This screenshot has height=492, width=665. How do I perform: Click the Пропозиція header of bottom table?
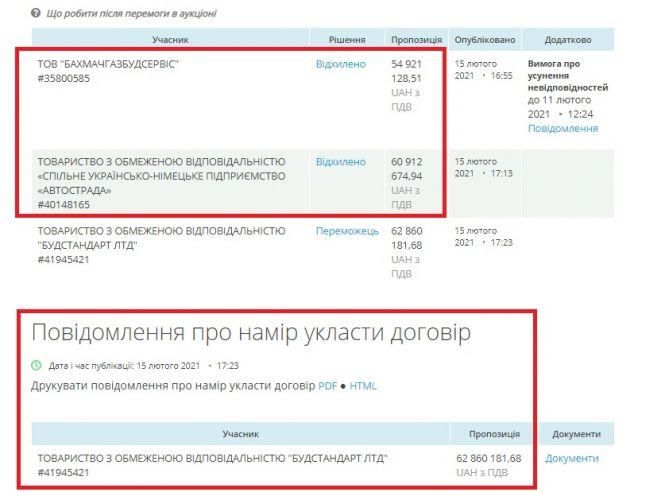tap(494, 434)
